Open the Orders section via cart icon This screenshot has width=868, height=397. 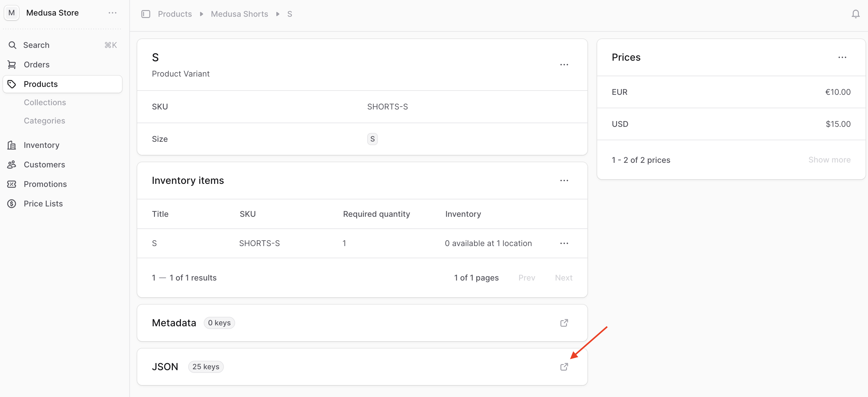tap(12, 64)
